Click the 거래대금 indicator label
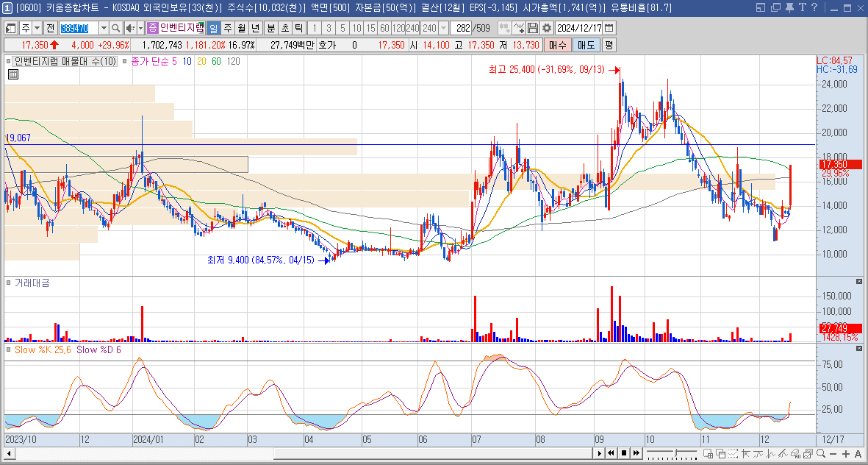The image size is (868, 465). tap(32, 283)
